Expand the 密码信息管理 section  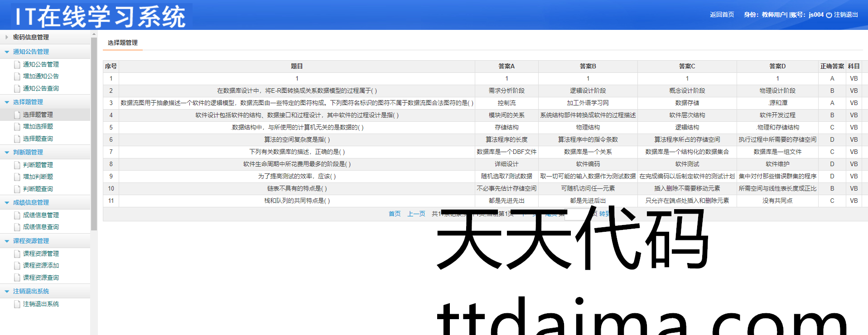[x=30, y=37]
